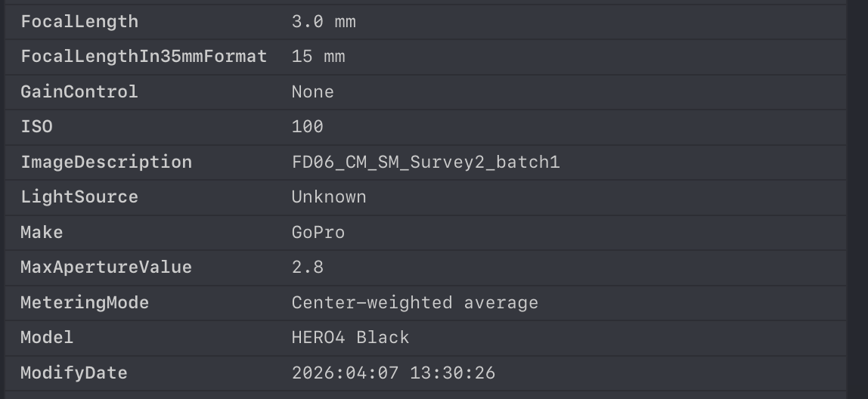Screen dimensions: 868x399
Task: Click the FocalLength property name
Action: point(79,22)
